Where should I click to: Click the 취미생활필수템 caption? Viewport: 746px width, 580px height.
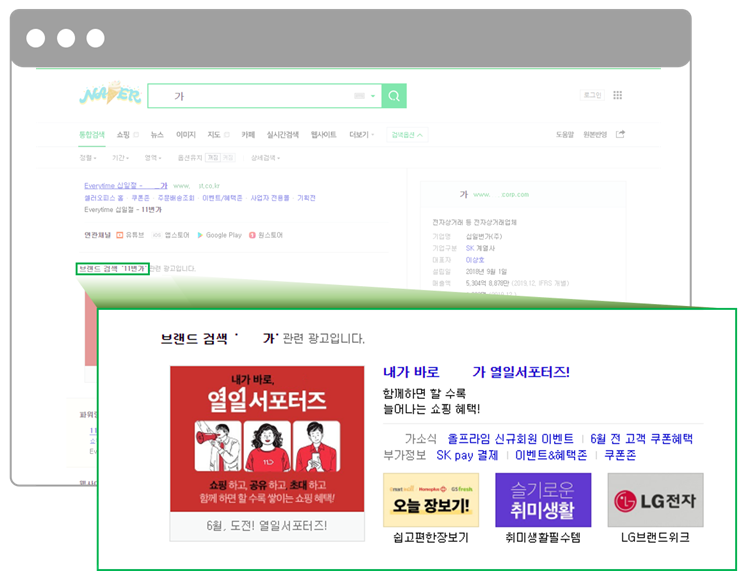pyautogui.click(x=543, y=538)
